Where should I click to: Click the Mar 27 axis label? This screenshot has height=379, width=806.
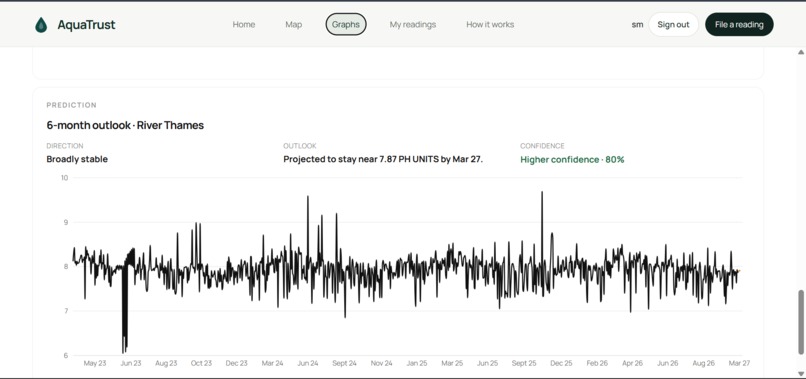(x=739, y=363)
